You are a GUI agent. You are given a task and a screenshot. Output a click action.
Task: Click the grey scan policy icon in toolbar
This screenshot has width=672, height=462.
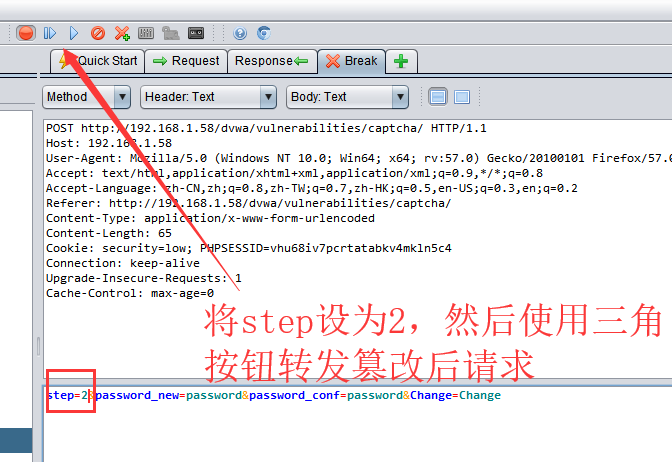171,33
